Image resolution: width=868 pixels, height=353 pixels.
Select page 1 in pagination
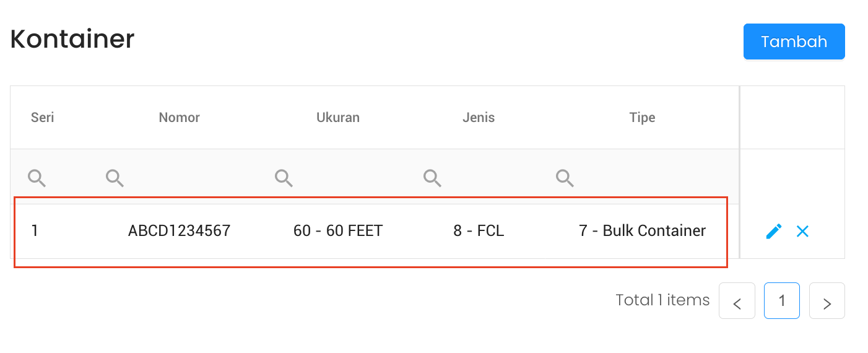(x=781, y=301)
